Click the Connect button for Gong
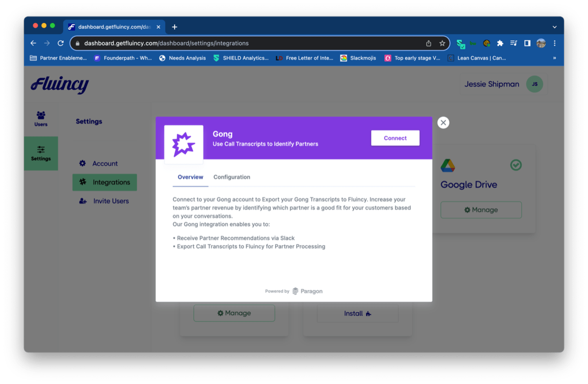The height and width of the screenshot is (384, 588). 395,138
